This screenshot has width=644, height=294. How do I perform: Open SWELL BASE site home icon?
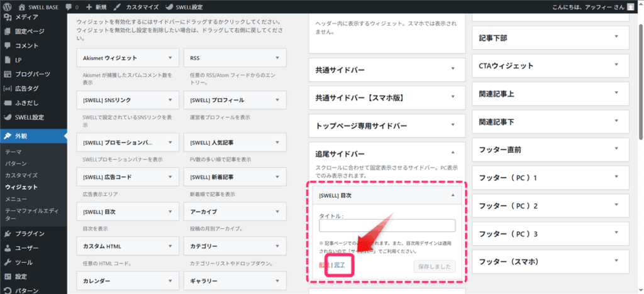pyautogui.click(x=22, y=7)
